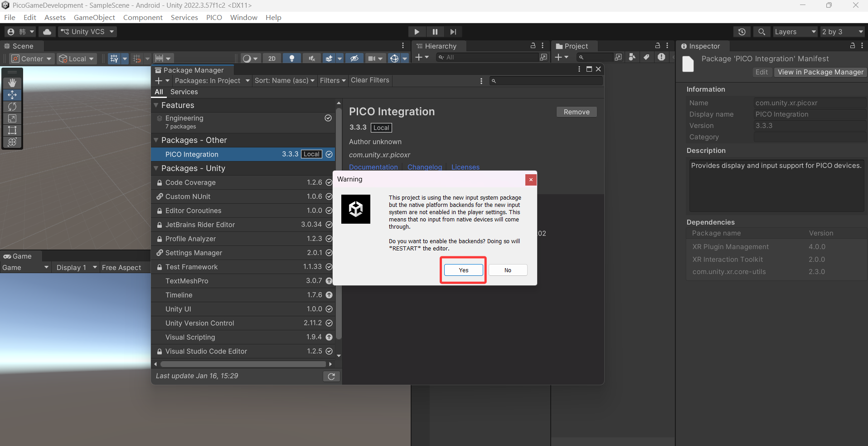Viewport: 868px width, 446px height.
Task: Select the Transform tool in Scene
Action: point(12,142)
